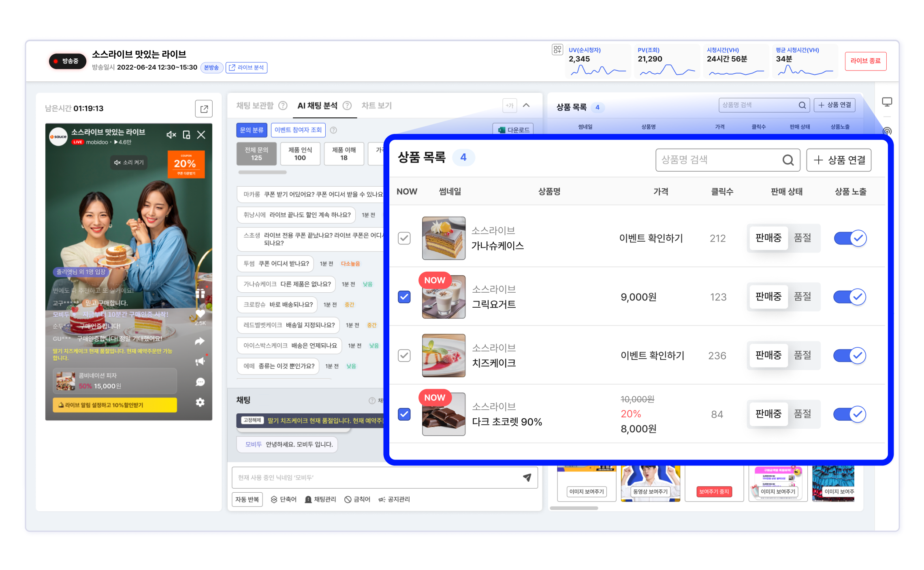
Task: Select 이벤트 참여자 조회 tab
Action: pyautogui.click(x=298, y=130)
